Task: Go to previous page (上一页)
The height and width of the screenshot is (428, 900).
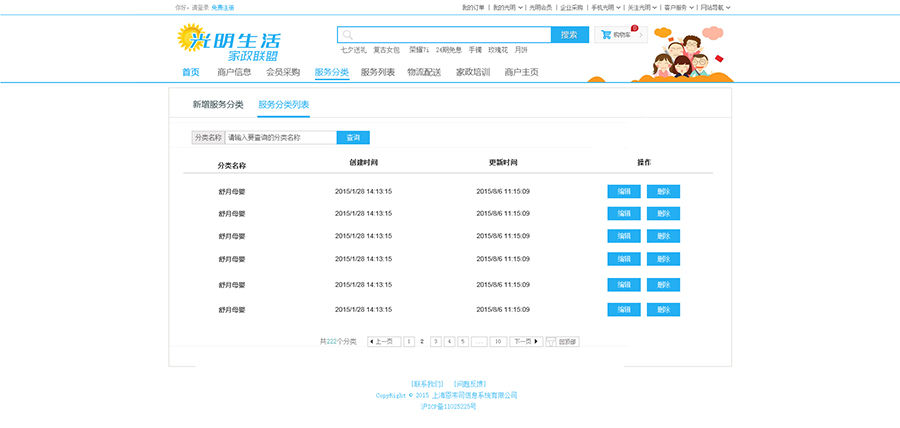Action: point(384,341)
